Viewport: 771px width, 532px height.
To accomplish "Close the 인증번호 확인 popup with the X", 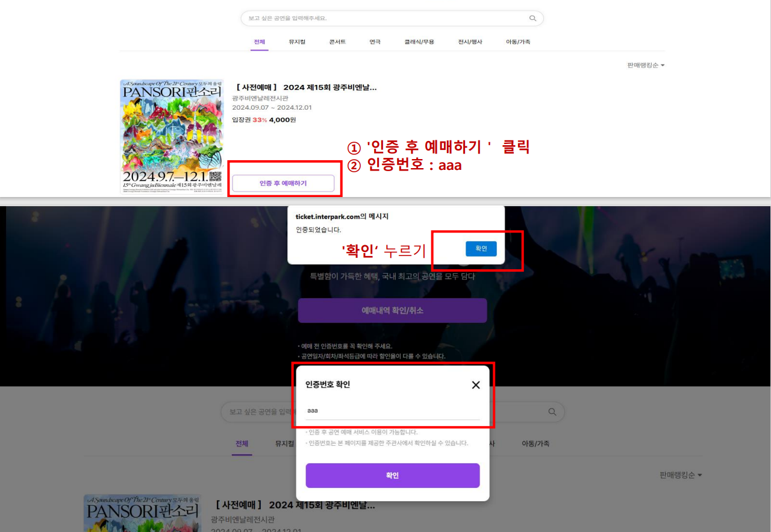I will pos(476,385).
